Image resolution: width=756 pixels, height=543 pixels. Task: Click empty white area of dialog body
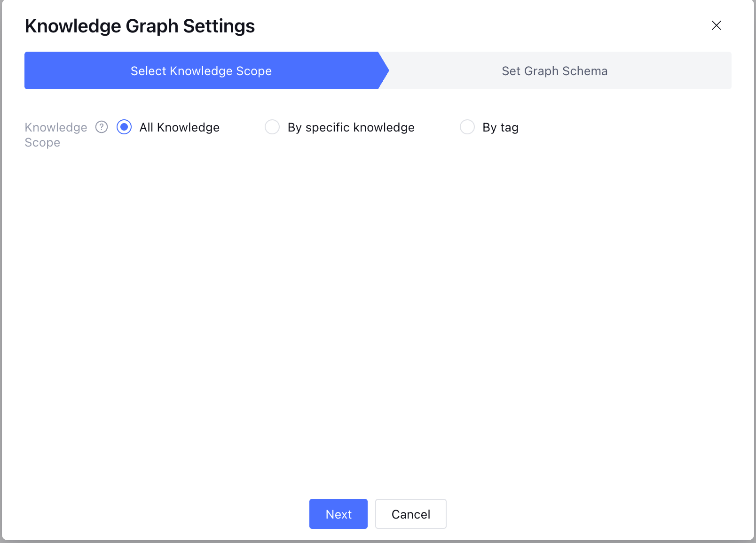(x=376, y=305)
